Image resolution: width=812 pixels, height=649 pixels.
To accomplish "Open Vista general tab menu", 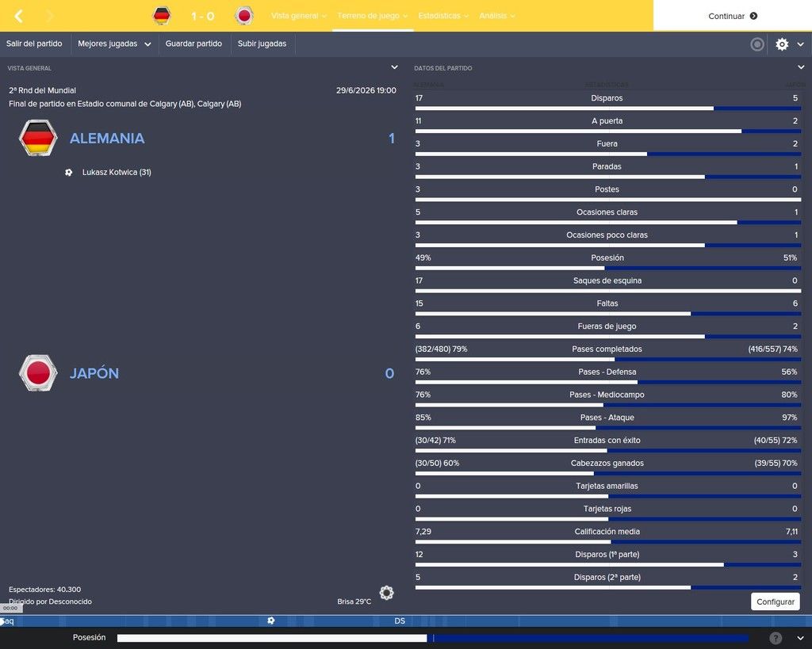I will [299, 16].
